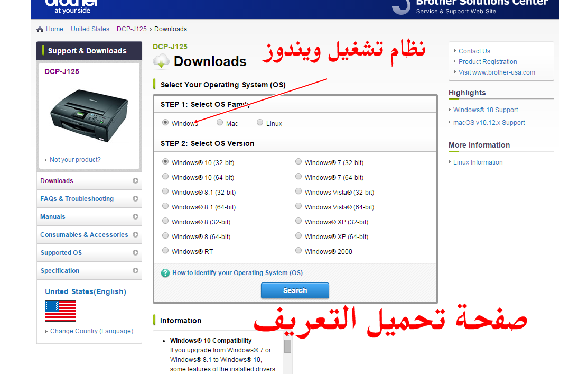Open Consumables & Accessories sidebar item
The image size is (588, 374).
89,235
